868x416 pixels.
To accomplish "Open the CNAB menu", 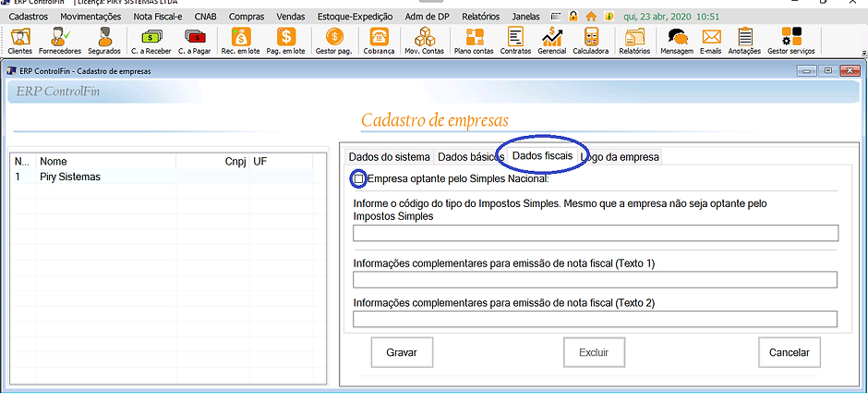I will pos(205,17).
